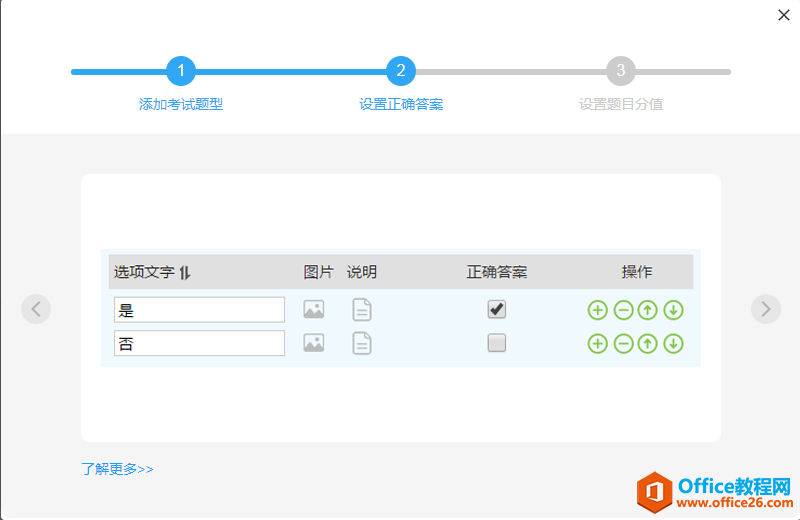Sort options using the 选项文字 sort arrows
This screenshot has height=520, width=800.
pos(185,272)
